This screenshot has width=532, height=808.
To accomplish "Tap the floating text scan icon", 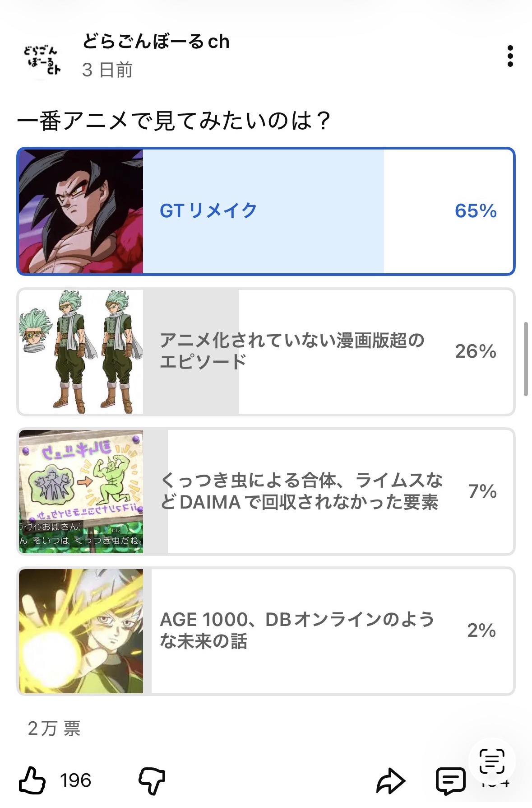I will pos(492,761).
